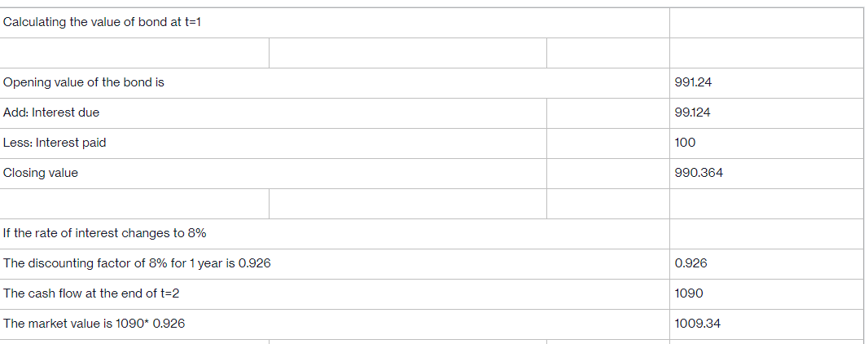Click the "Calculating the value of bond at t=1" heading
This screenshot has height=344, width=868.
102,22
